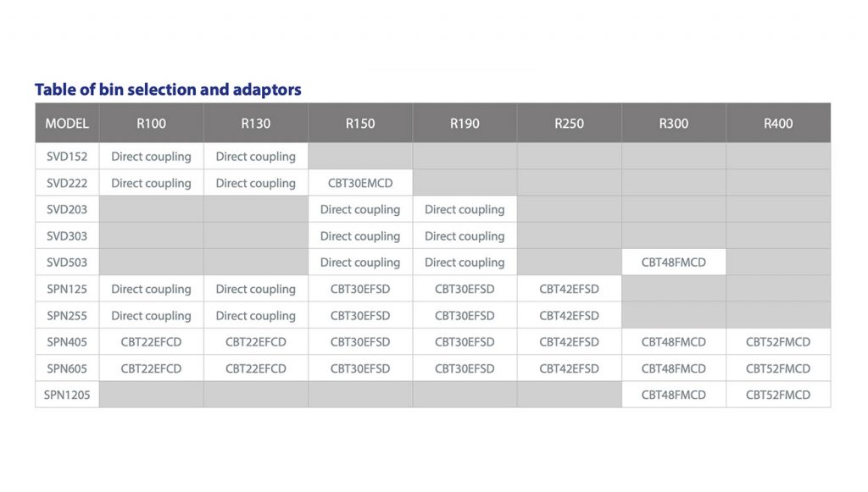Click the R300 CBT48FMCD cell for SPN605
The image size is (868, 492).
[x=674, y=368]
